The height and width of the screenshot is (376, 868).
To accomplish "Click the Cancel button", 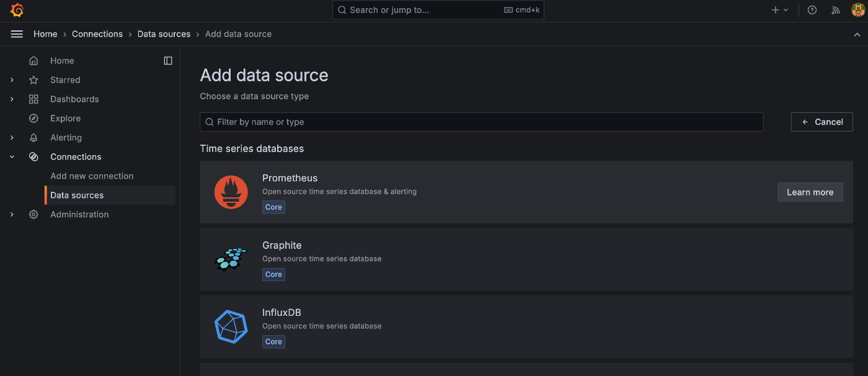I will click(x=822, y=122).
